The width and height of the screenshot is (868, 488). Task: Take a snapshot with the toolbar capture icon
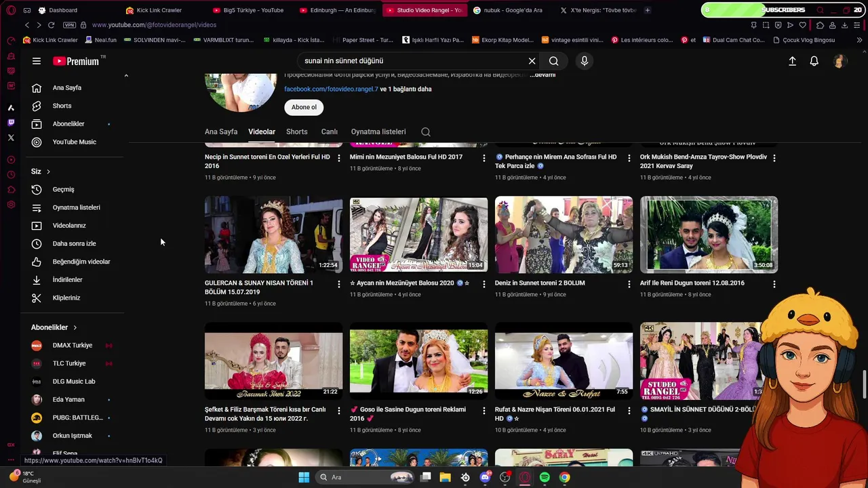(766, 25)
